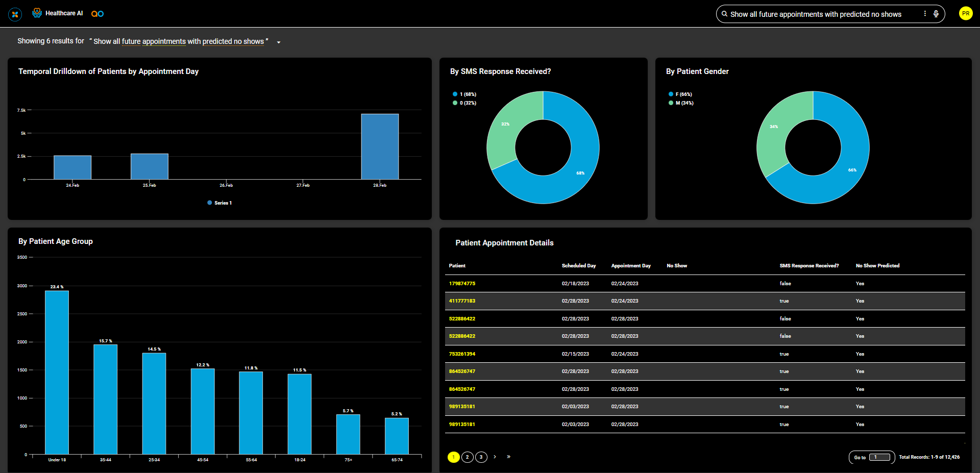
Task: Click the four-petal app launcher icon
Action: pyautogui.click(x=15, y=14)
